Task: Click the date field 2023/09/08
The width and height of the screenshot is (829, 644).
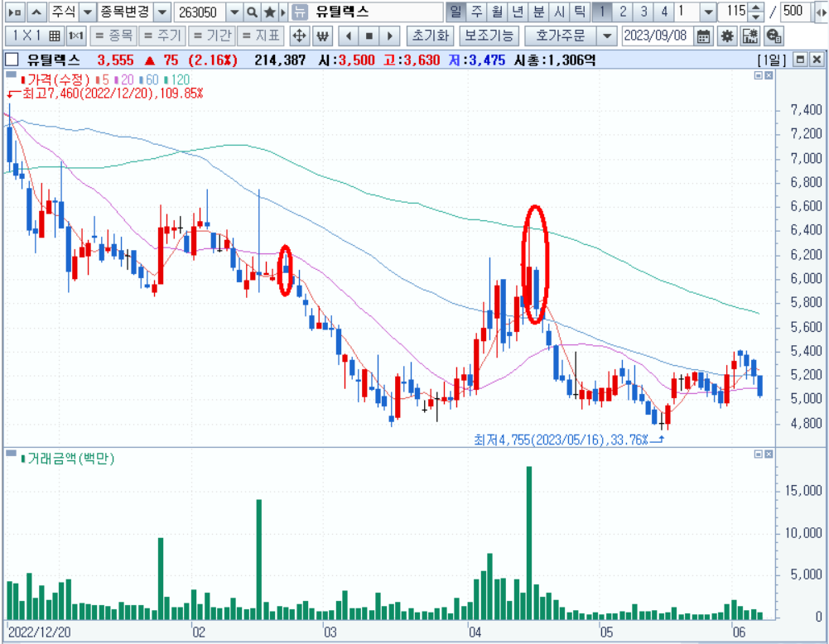Action: 658,36
